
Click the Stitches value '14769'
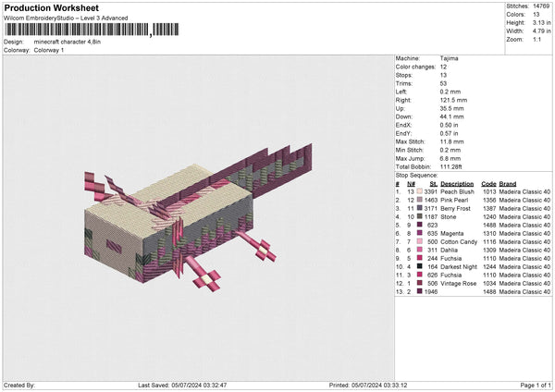tap(541, 6)
